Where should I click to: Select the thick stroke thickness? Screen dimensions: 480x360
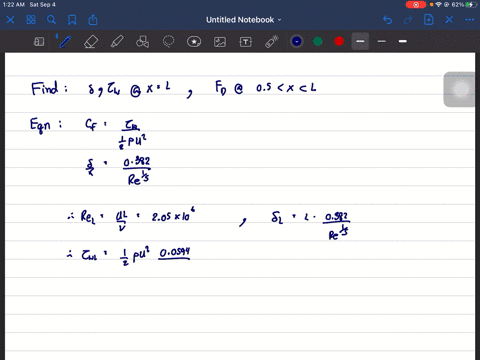(x=403, y=41)
